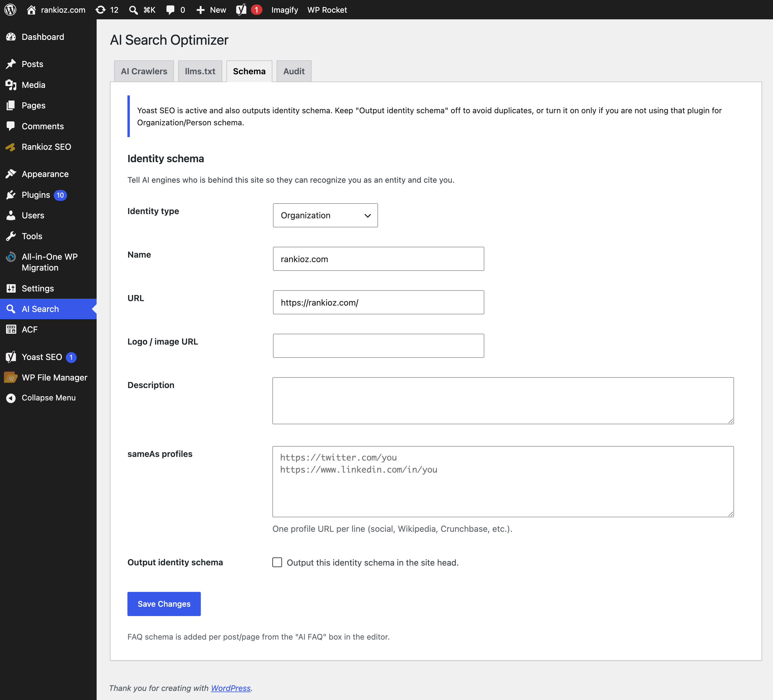Image resolution: width=773 pixels, height=700 pixels.
Task: Click the WP File Manager folder icon
Action: pyautogui.click(x=11, y=377)
